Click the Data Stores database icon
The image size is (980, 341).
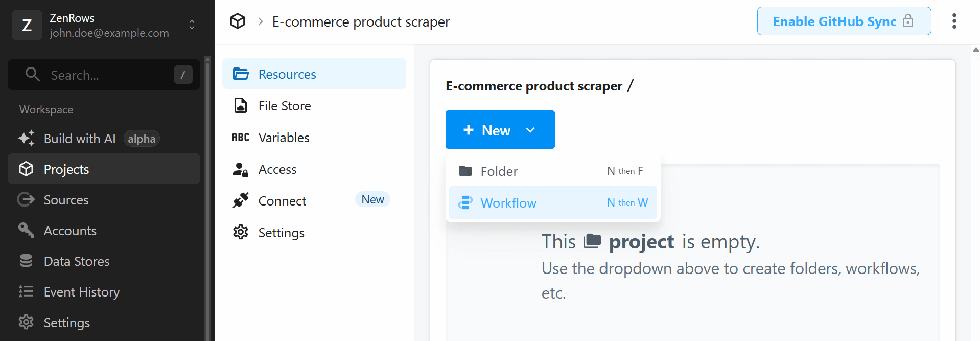click(x=26, y=261)
